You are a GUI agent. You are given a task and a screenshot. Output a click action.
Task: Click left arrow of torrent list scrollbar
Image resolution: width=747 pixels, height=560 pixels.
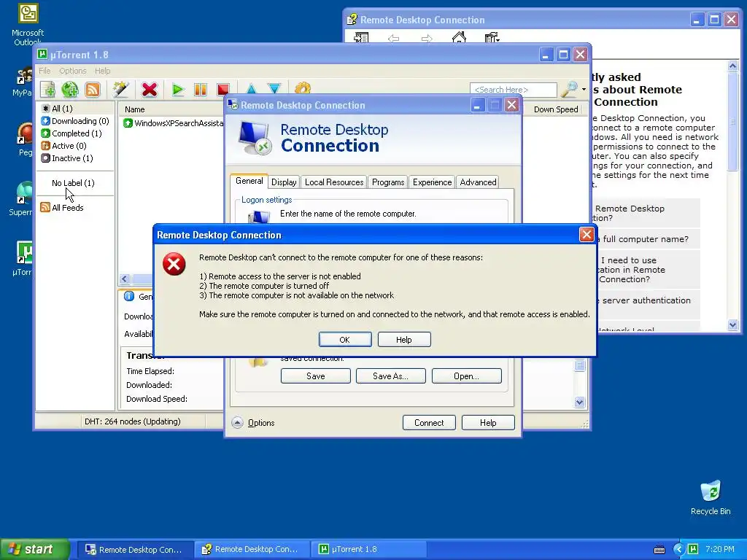(125, 279)
